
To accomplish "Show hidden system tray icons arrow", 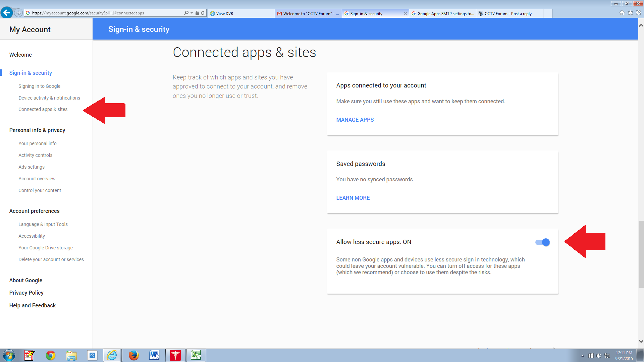I will 583,356.
